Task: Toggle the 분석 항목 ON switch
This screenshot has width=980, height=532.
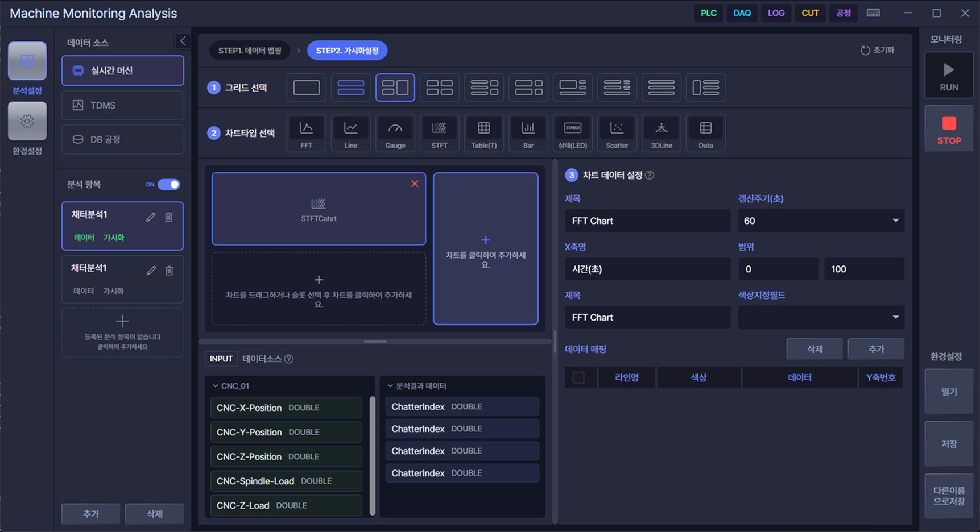Action: point(168,184)
